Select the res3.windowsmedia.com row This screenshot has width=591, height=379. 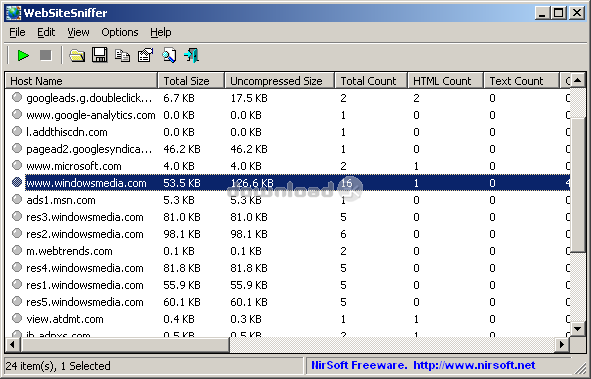288,217
